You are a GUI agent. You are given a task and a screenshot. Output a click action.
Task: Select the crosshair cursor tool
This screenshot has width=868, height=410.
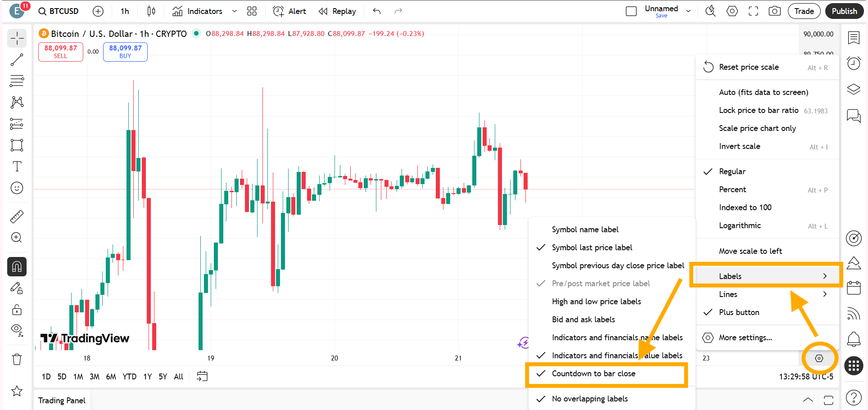(17, 38)
